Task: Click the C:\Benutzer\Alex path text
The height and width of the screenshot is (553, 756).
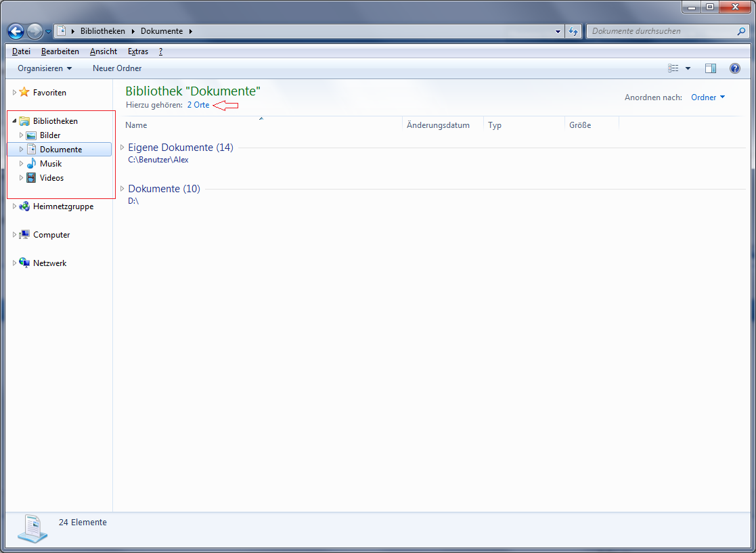Action: pos(158,160)
